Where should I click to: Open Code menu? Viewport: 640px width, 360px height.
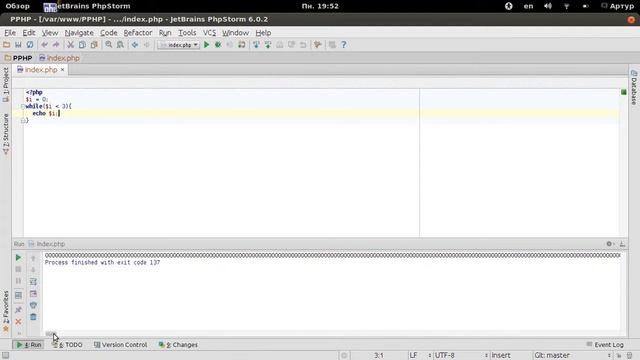tap(109, 33)
